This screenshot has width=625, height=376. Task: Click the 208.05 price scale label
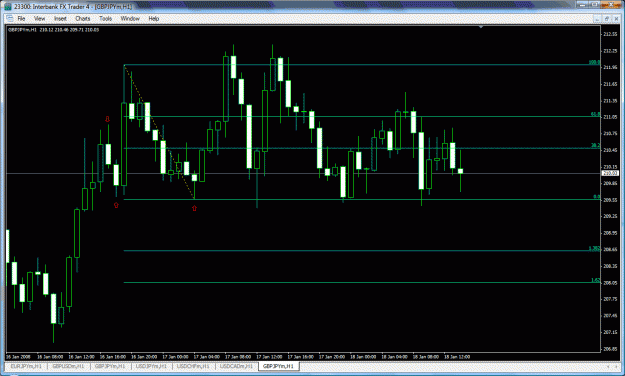tap(610, 283)
